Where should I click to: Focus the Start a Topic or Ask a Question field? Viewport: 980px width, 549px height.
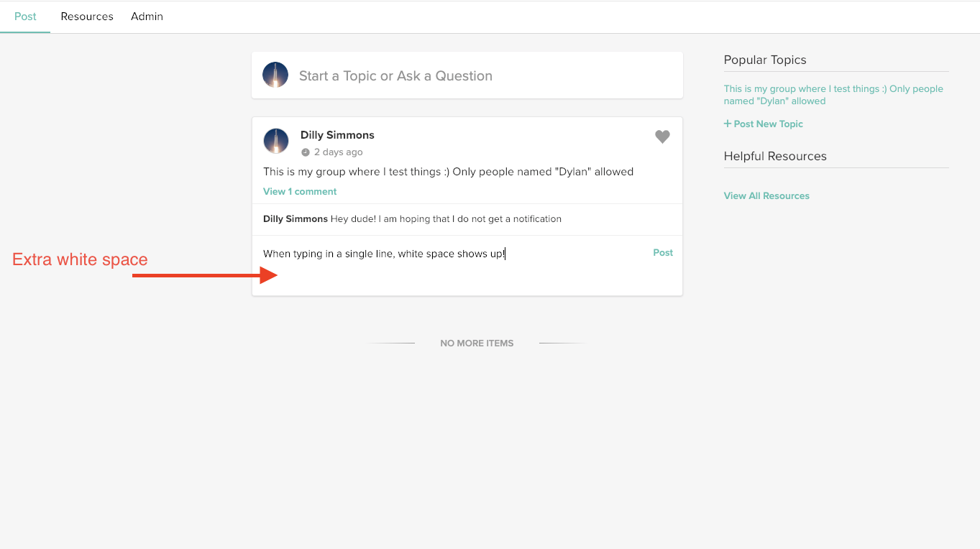[x=467, y=75]
